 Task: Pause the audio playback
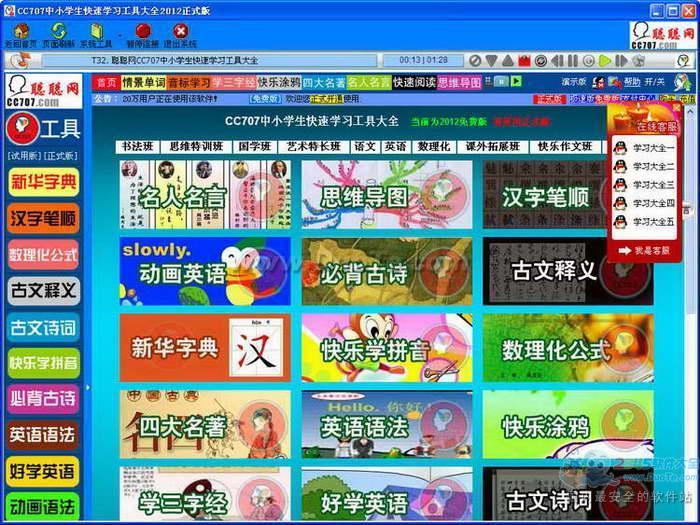(x=573, y=60)
